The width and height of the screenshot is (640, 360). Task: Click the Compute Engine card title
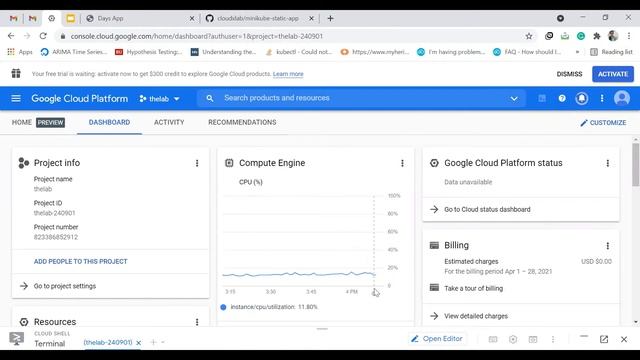point(272,163)
